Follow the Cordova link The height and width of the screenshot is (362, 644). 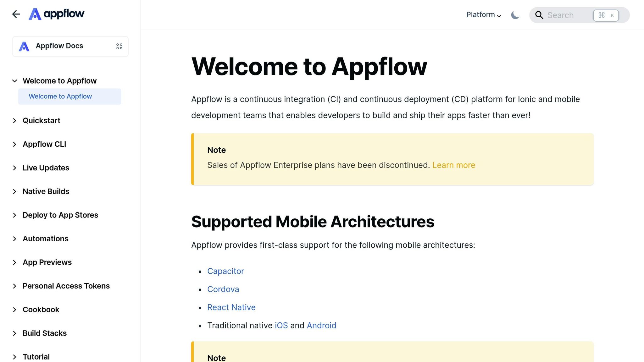coord(223,289)
